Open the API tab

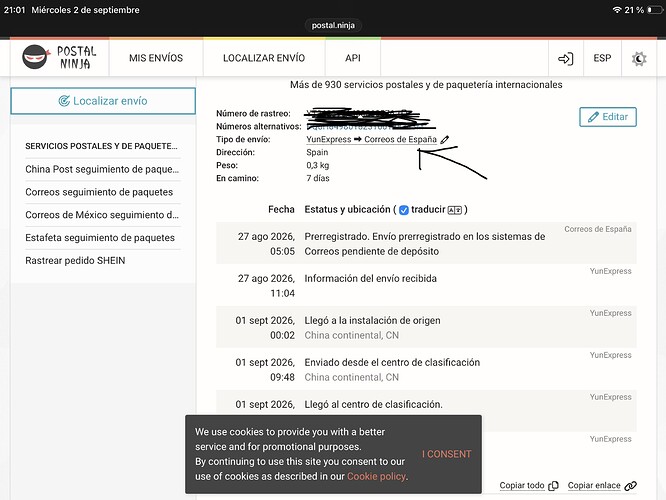tap(353, 58)
